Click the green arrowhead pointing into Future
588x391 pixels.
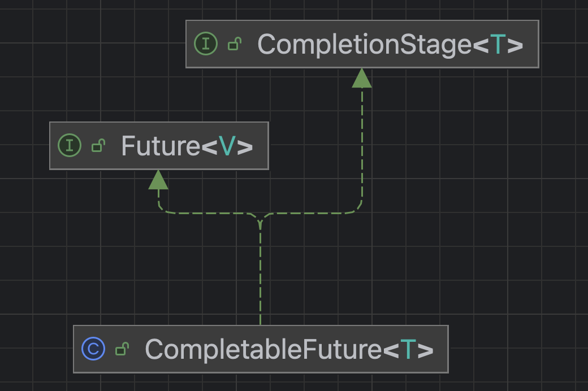pyautogui.click(x=158, y=180)
